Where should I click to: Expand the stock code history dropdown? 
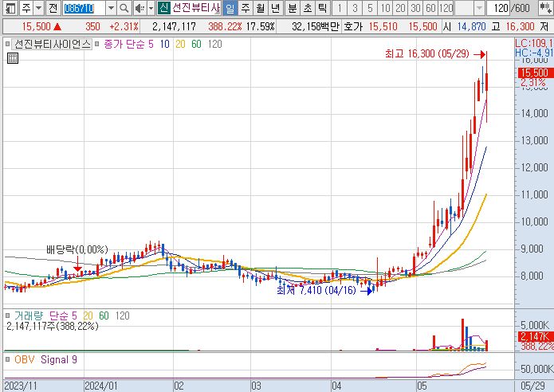point(111,8)
